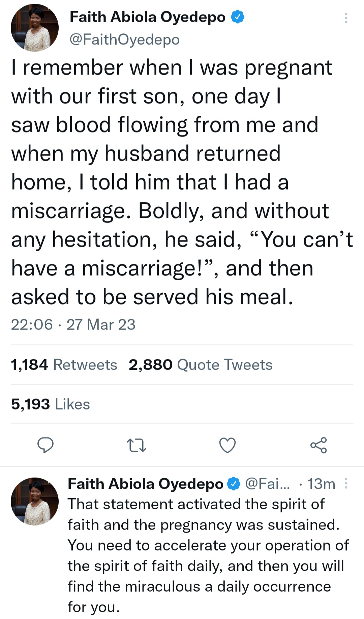Tap the share icon
This screenshot has width=364, height=619.
coord(318,445)
